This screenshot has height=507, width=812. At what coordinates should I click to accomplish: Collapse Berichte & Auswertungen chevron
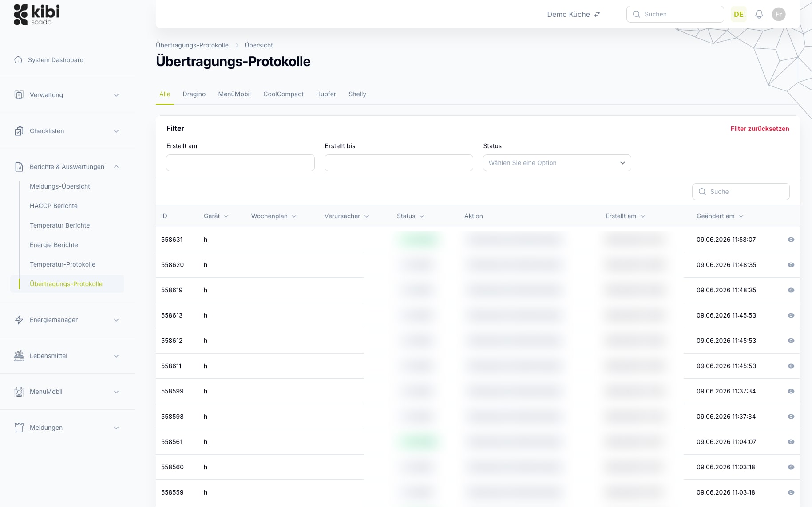116,167
